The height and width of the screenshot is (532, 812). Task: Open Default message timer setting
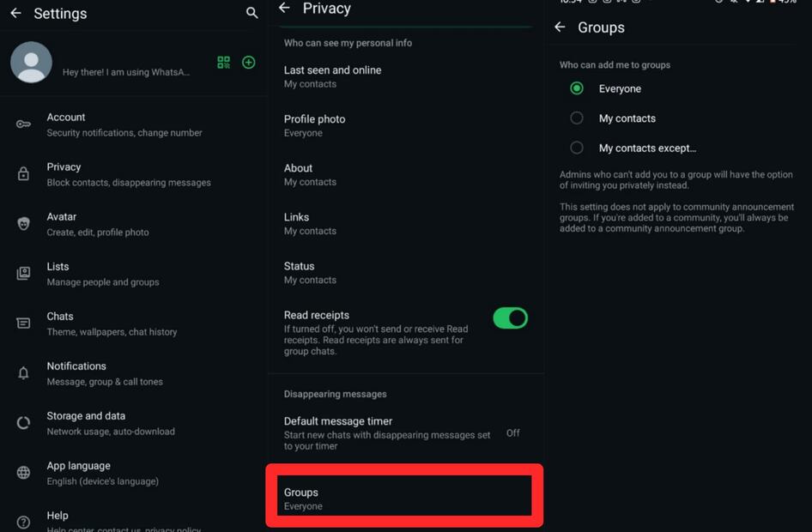tap(338, 427)
